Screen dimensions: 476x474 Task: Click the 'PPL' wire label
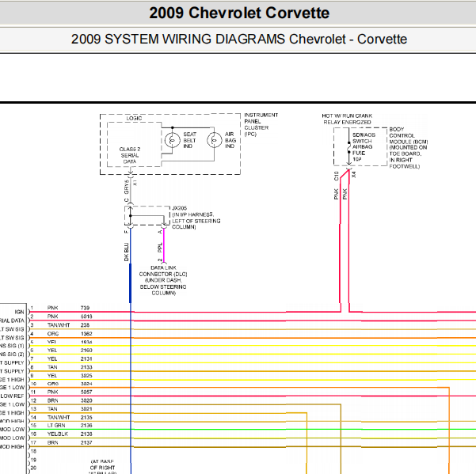[160, 248]
